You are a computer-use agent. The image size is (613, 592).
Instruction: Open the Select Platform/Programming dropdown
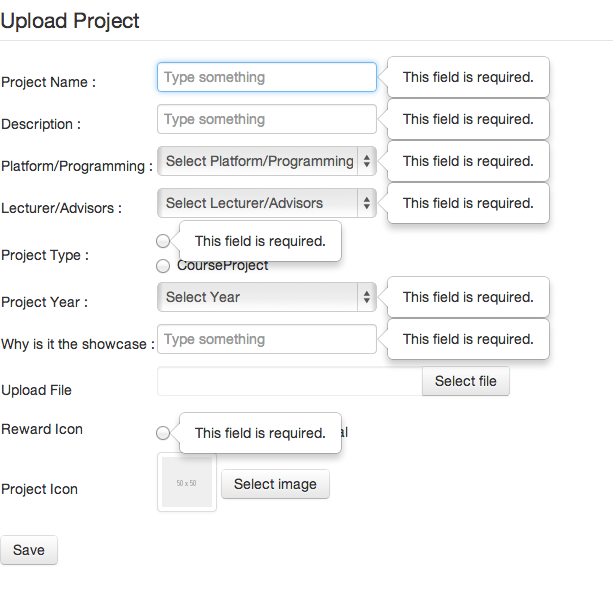[x=266, y=161]
